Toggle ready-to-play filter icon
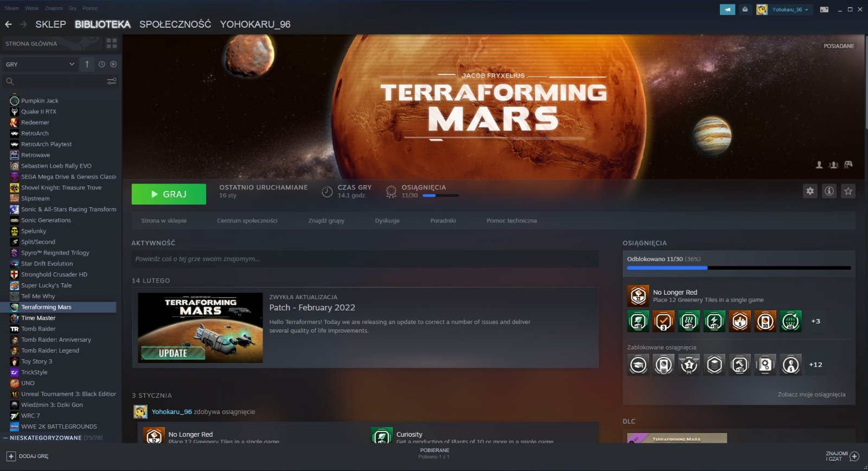The image size is (868, 471). click(x=113, y=64)
